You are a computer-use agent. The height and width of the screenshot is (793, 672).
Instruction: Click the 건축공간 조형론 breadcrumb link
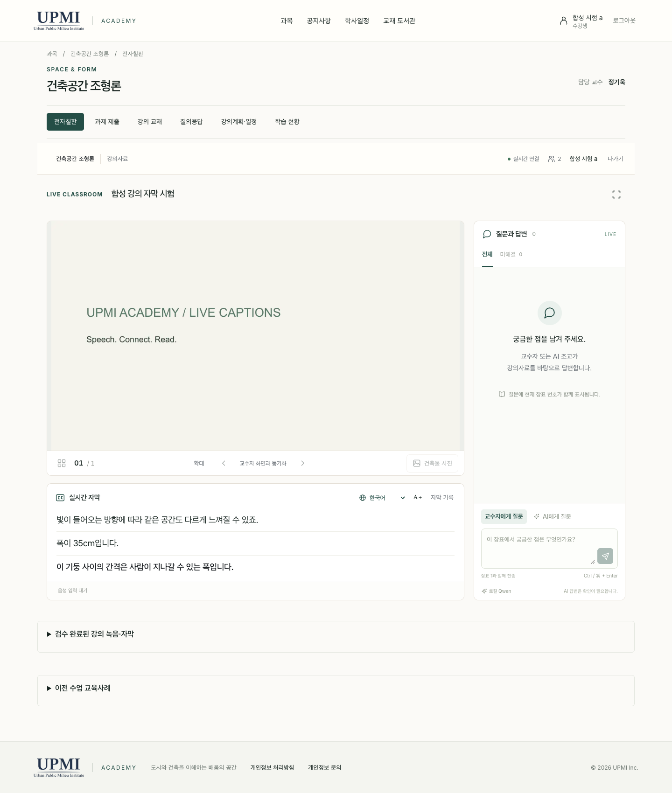point(90,54)
